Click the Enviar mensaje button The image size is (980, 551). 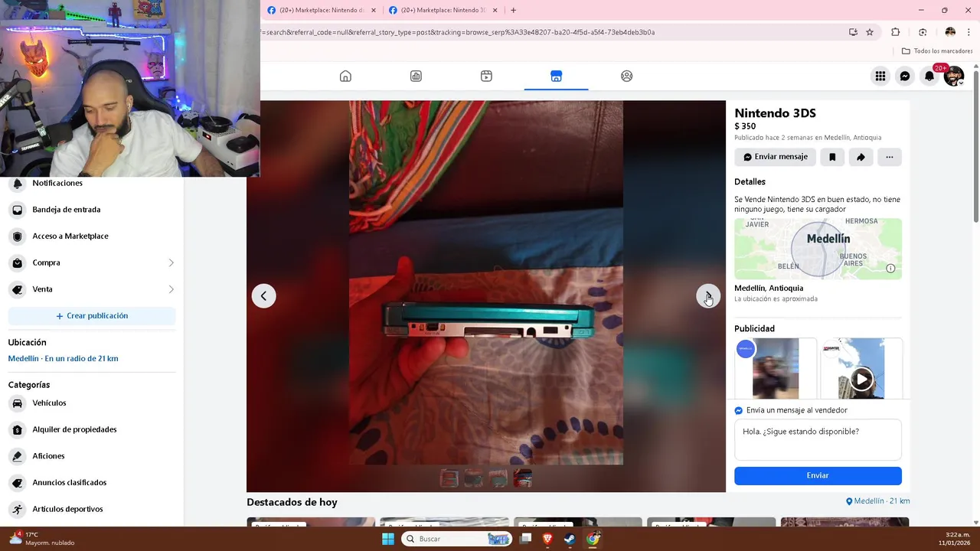pyautogui.click(x=775, y=157)
